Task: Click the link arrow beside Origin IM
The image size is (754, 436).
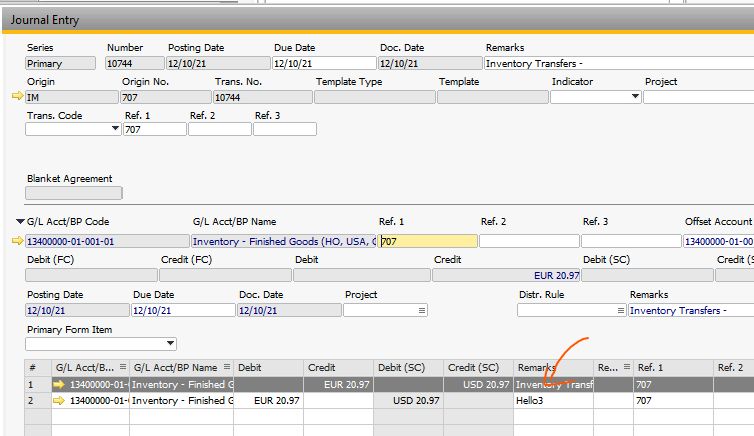Action: [16, 97]
